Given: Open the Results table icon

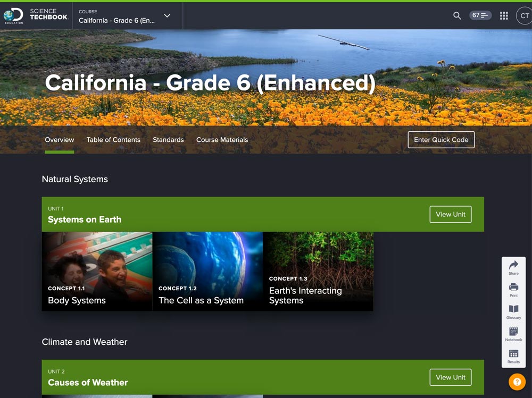Looking at the screenshot, I should (x=513, y=356).
